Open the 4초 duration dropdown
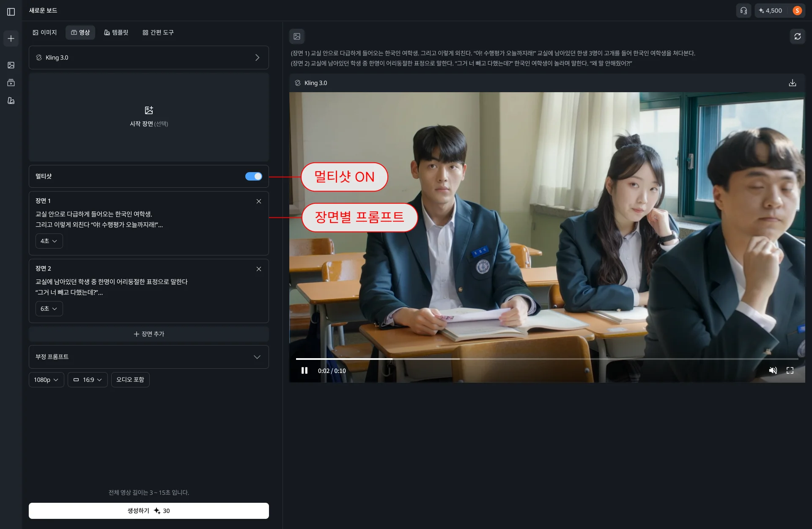 coord(49,241)
